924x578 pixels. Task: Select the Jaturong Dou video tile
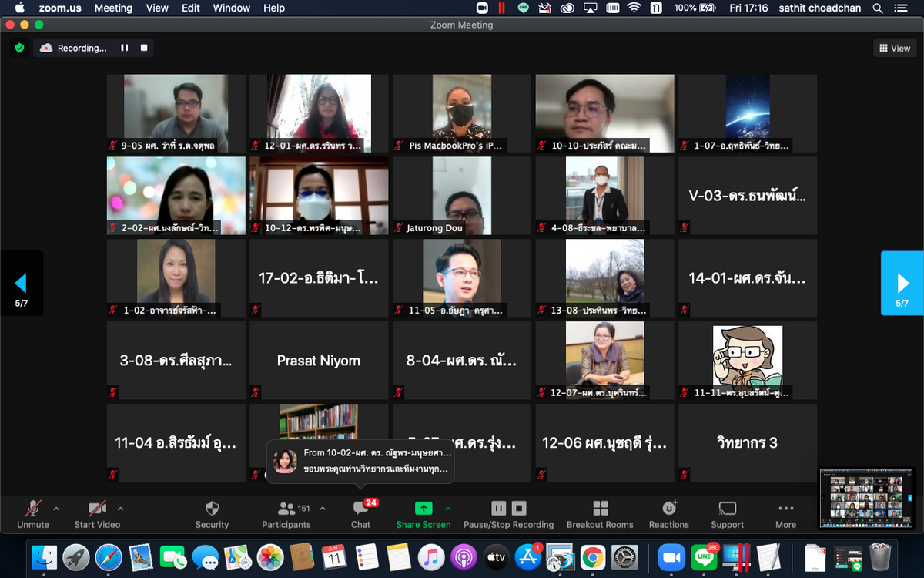[x=462, y=196]
